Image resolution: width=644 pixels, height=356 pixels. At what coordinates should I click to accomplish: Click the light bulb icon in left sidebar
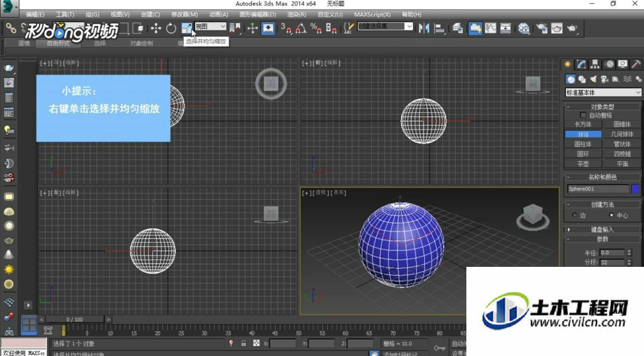click(x=9, y=129)
